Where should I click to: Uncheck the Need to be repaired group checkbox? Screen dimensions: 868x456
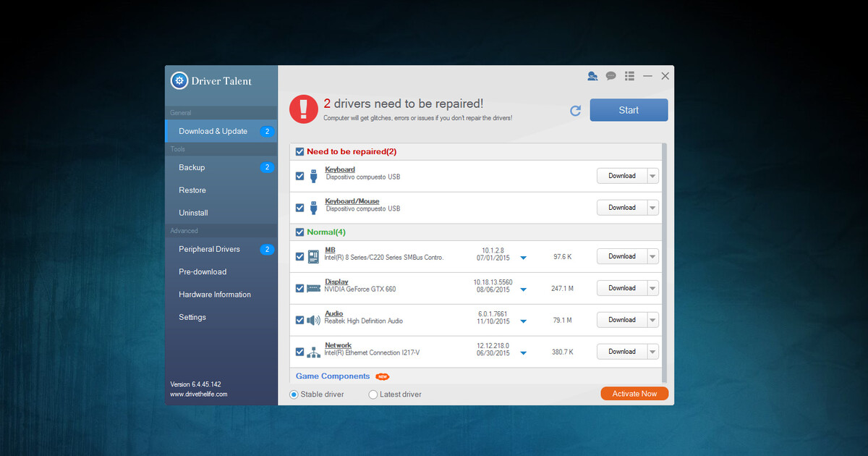pos(299,152)
